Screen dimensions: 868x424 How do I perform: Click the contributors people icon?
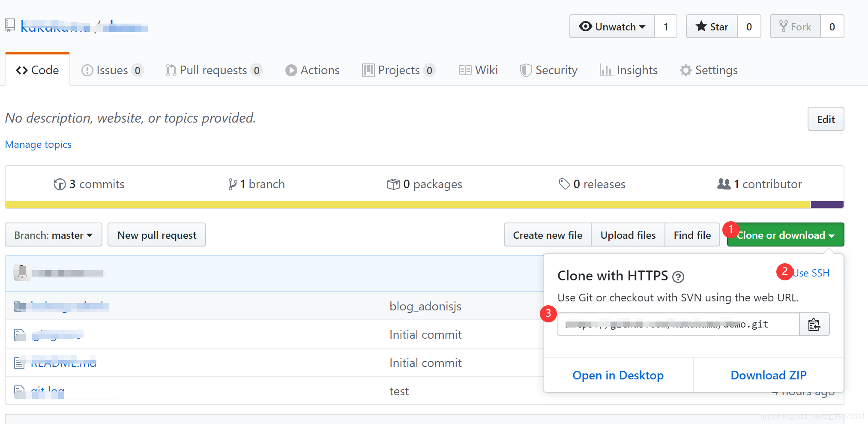724,184
